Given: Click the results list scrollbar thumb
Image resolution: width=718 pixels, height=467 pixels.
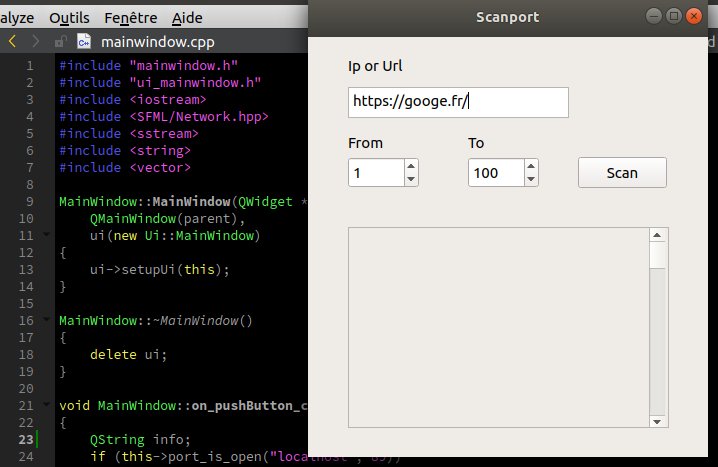Looking at the screenshot, I should (x=658, y=255).
